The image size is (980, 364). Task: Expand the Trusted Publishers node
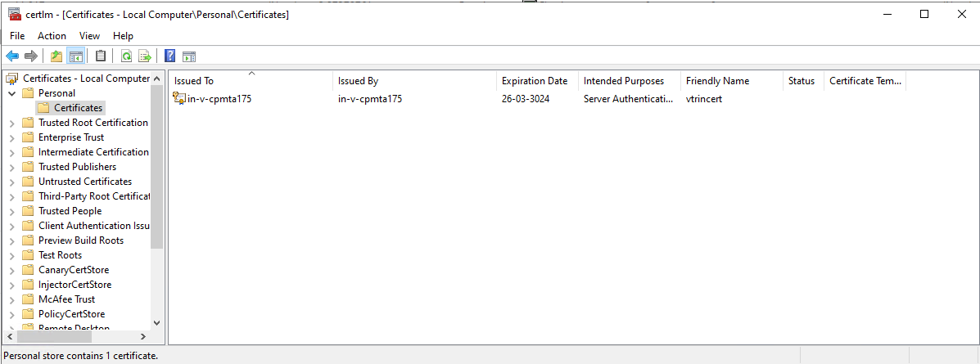12,167
